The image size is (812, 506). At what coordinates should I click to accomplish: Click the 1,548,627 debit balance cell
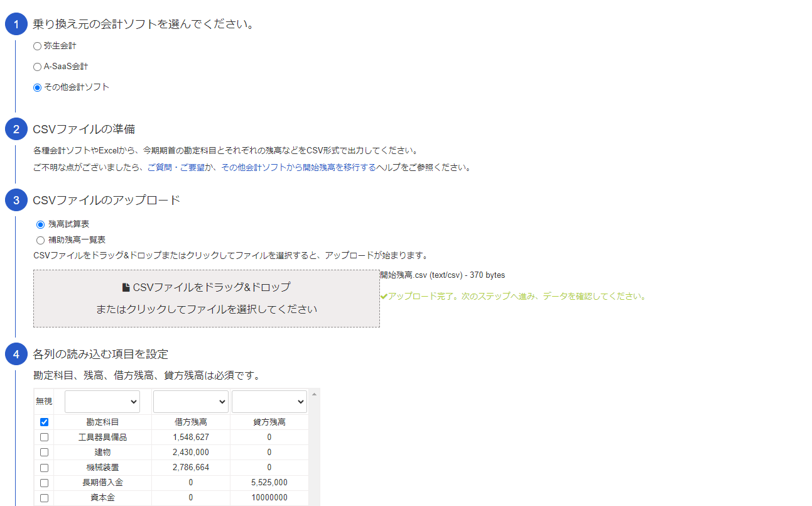(191, 437)
